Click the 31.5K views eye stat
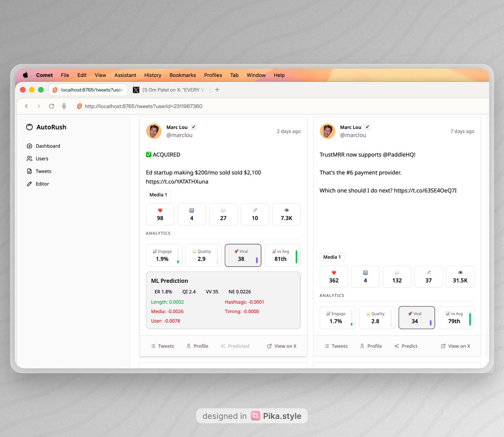Viewport: 504px width, 437px height. pos(460,276)
